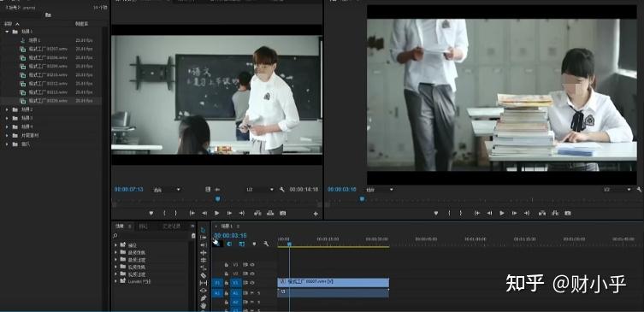Step forward one frame in Source monitor
644x312 pixels.
pos(229,213)
